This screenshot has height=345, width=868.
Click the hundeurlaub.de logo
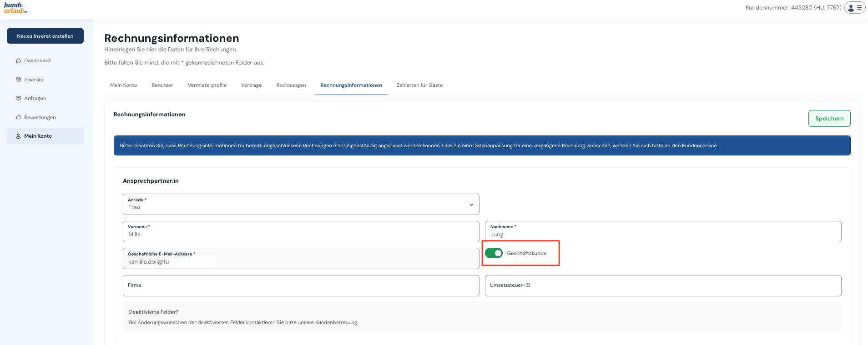[15, 8]
